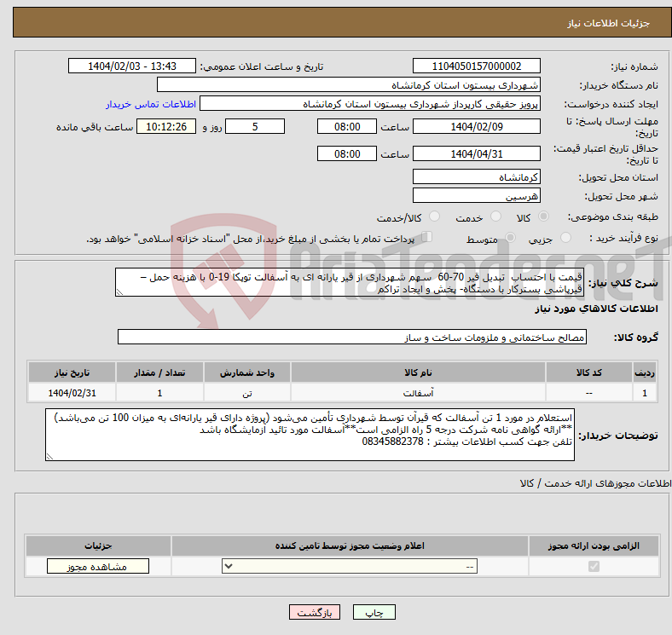The image size is (672, 635).
Task: Select the خدمت radio button
Action: tap(495, 216)
